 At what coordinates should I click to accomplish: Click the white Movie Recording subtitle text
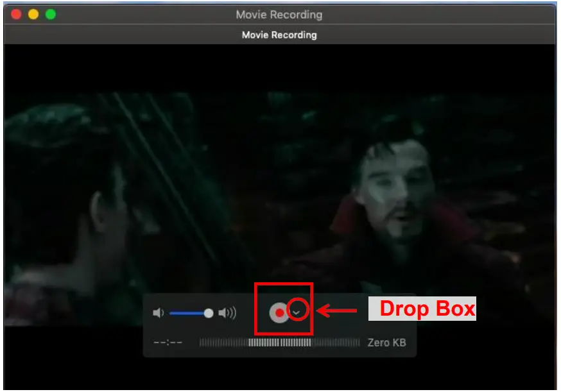coord(279,35)
